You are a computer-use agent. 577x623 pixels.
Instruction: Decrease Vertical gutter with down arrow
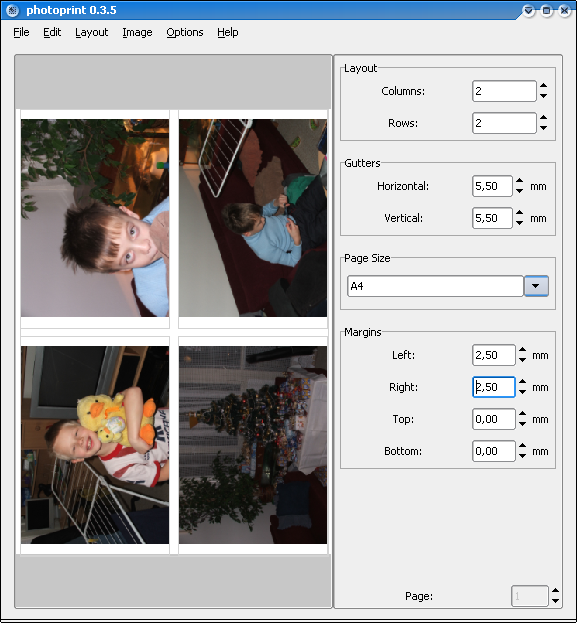tap(519, 223)
